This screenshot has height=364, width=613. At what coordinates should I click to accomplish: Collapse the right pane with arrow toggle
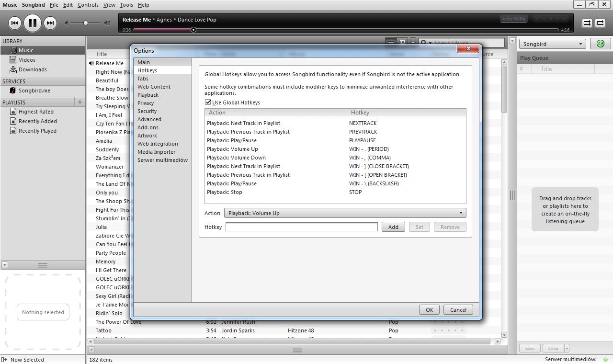[512, 42]
